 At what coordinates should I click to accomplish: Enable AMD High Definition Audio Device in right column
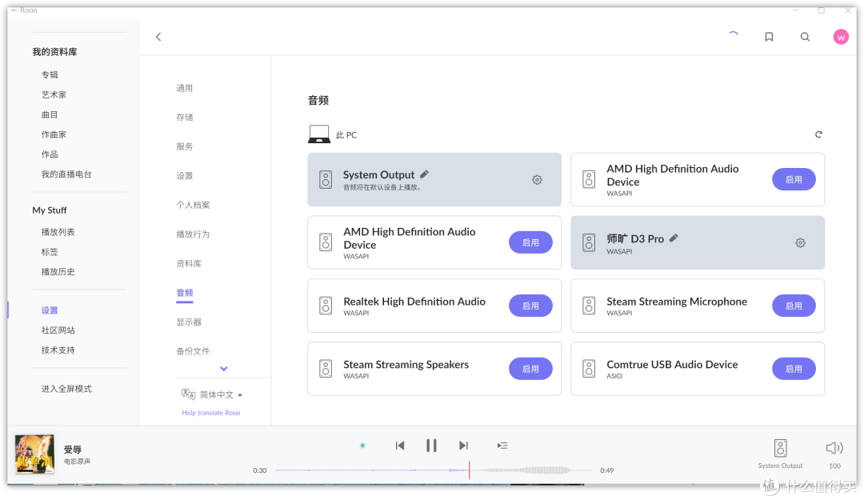[794, 179]
